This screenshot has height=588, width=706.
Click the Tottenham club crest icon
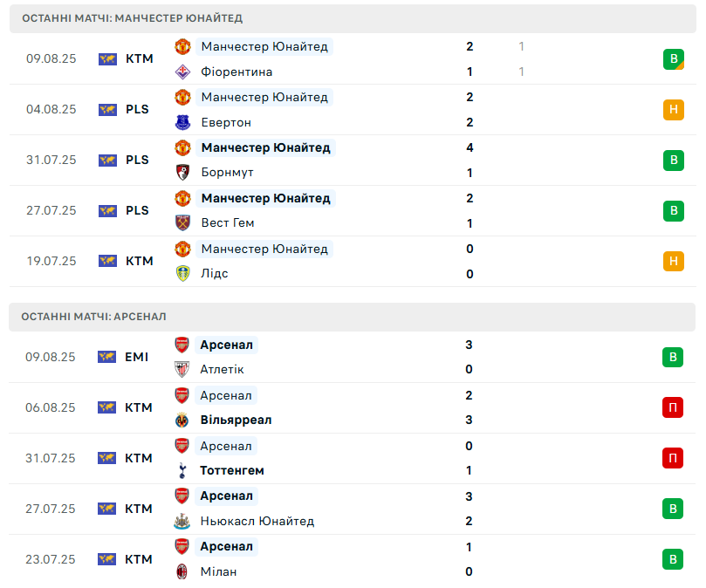click(182, 471)
